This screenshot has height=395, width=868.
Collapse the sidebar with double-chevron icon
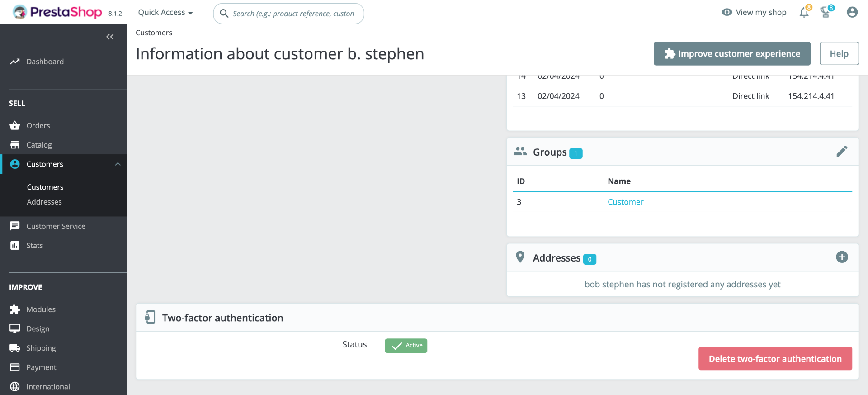click(110, 37)
